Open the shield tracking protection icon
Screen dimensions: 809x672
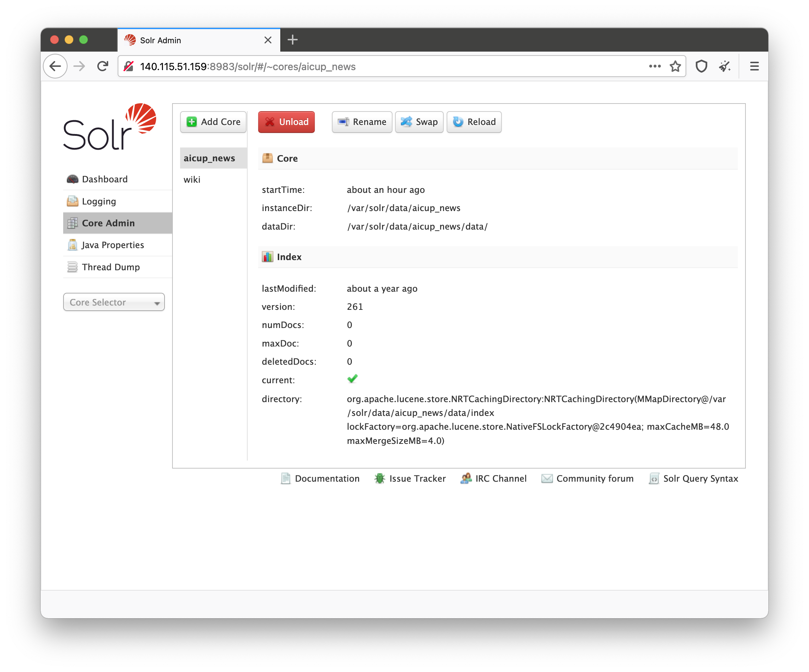(x=702, y=66)
